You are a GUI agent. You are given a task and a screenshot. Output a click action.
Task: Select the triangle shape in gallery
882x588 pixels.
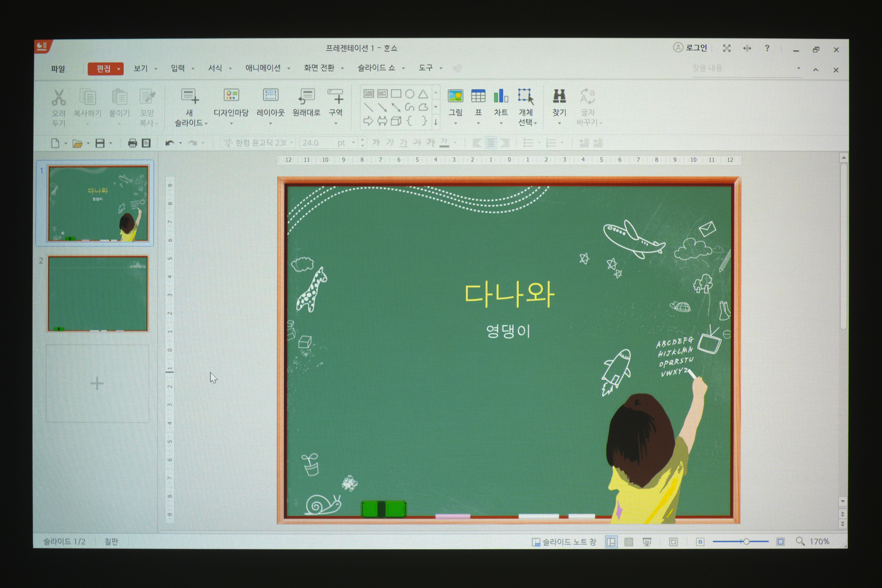click(x=423, y=94)
